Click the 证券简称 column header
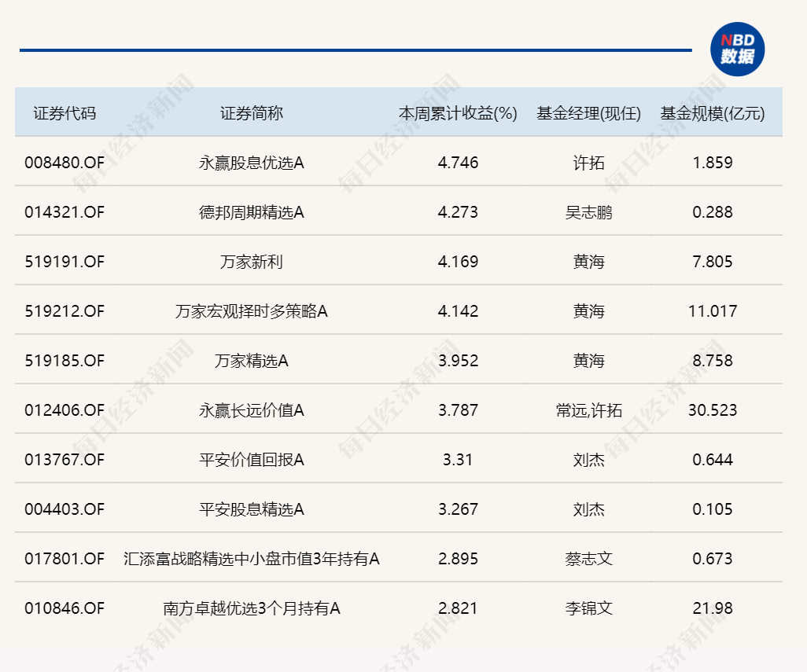The width and height of the screenshot is (807, 672). 251,113
